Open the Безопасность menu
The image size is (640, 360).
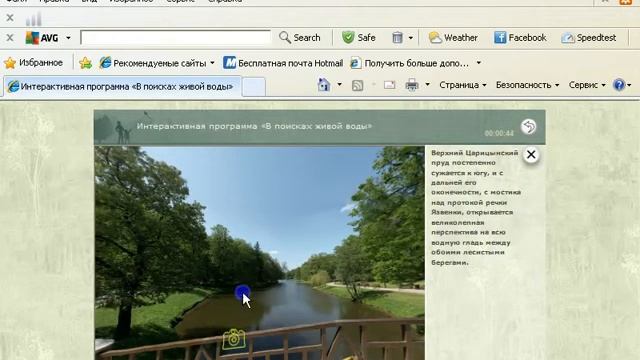pyautogui.click(x=527, y=85)
